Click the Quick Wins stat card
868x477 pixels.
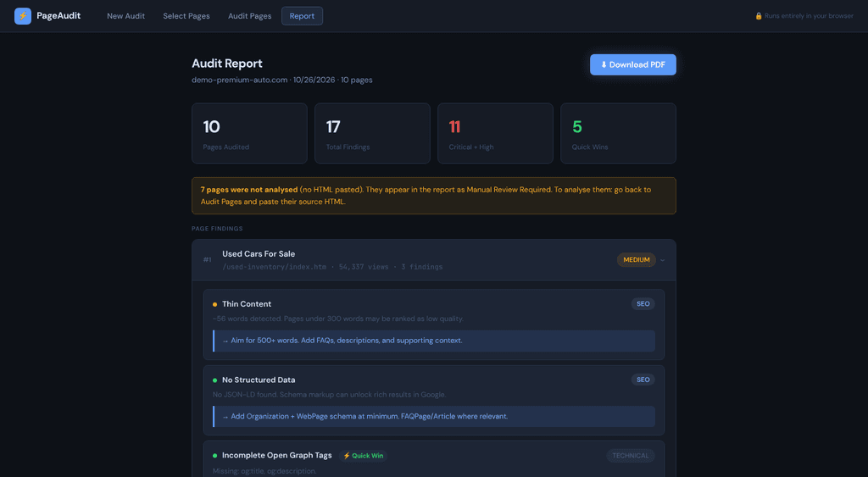point(618,133)
